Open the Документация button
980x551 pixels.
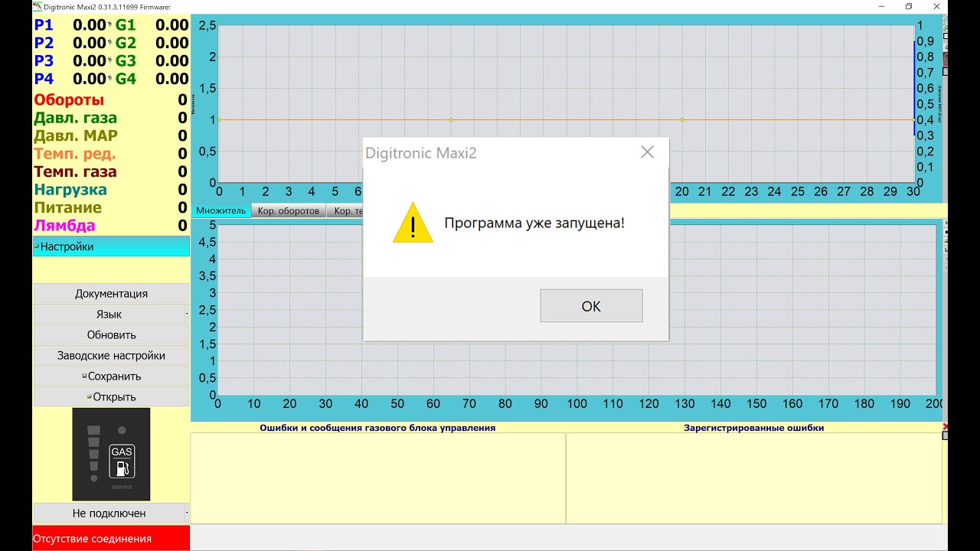pyautogui.click(x=111, y=294)
